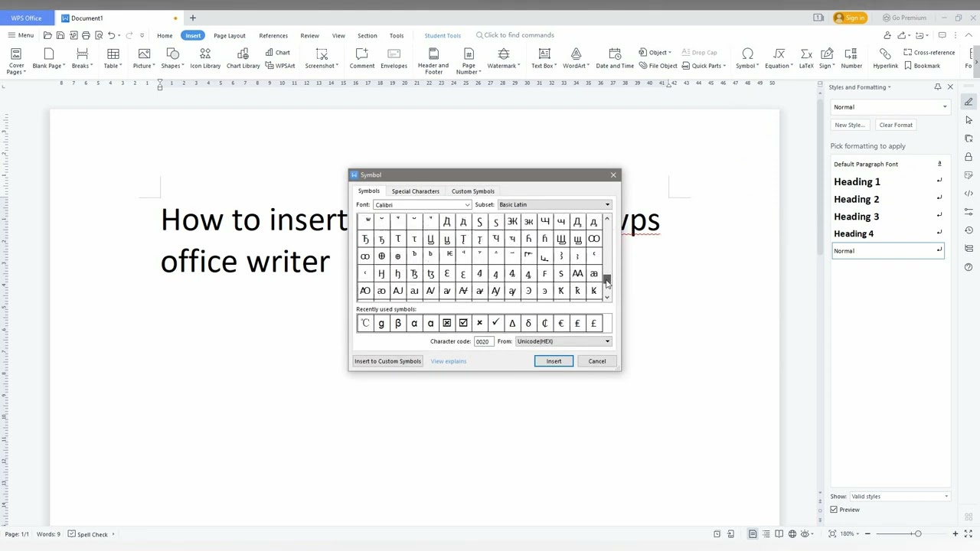980x551 pixels.
Task: Insert a Table from ribbon
Action: (113, 58)
